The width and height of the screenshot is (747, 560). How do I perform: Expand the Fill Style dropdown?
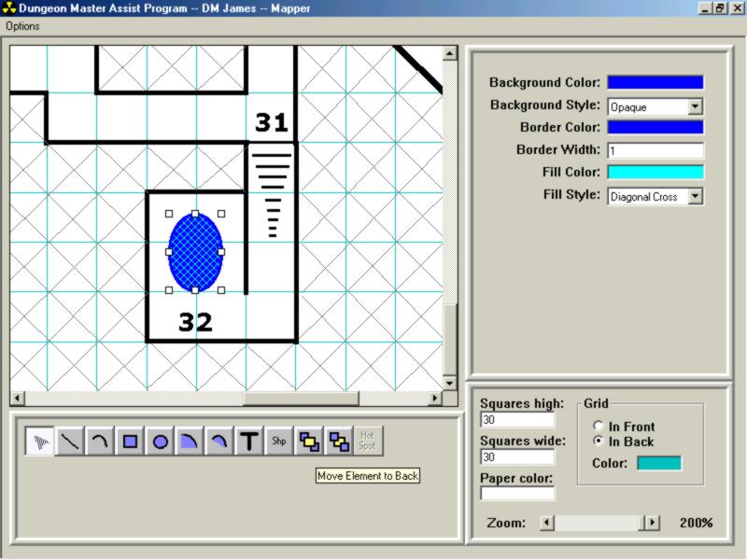coord(694,197)
